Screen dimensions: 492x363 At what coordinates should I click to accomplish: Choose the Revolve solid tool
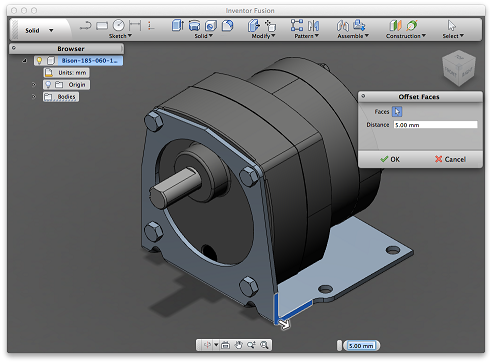(194, 26)
